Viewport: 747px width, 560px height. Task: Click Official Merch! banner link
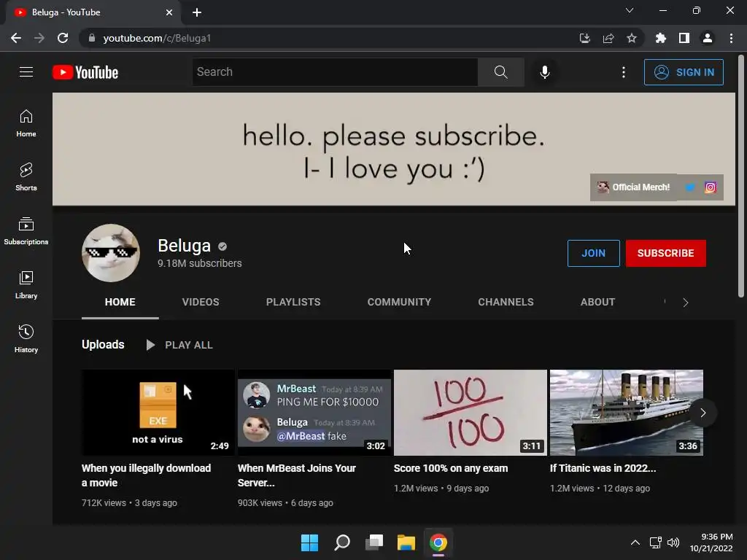pos(634,187)
